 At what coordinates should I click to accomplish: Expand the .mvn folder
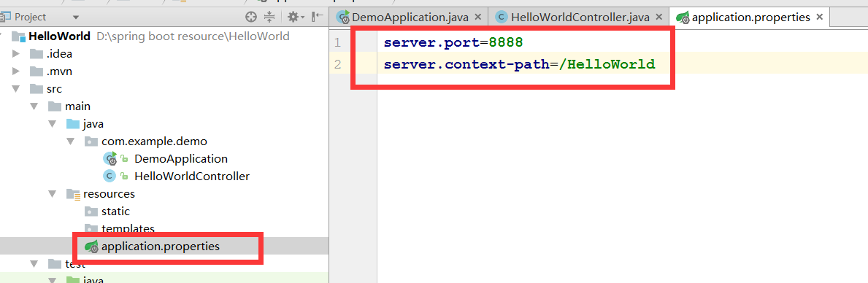pos(16,72)
